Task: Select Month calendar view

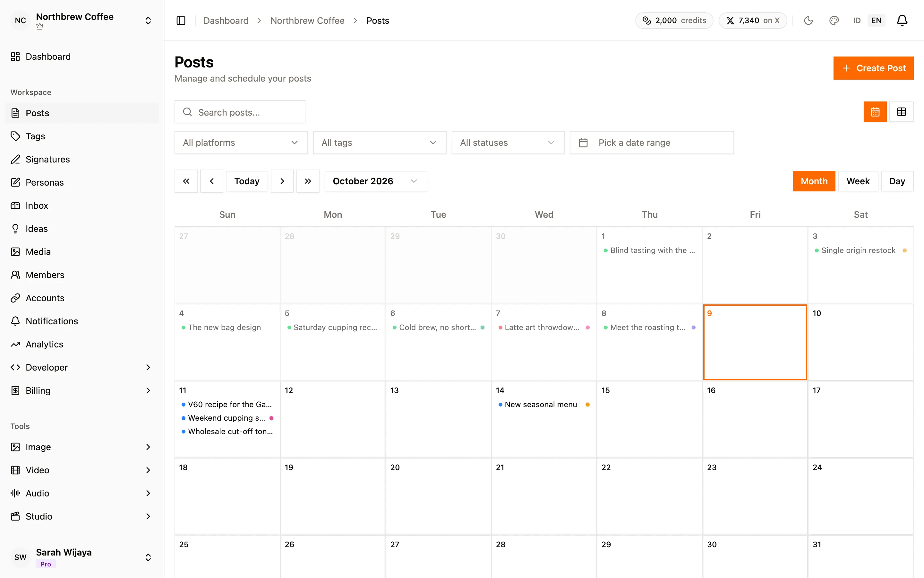Action: [x=814, y=181]
